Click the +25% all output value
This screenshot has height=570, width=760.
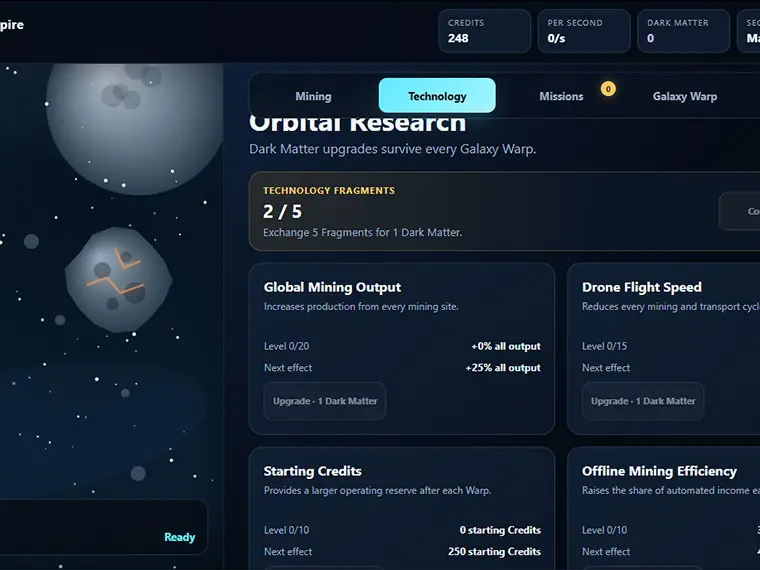(x=503, y=367)
